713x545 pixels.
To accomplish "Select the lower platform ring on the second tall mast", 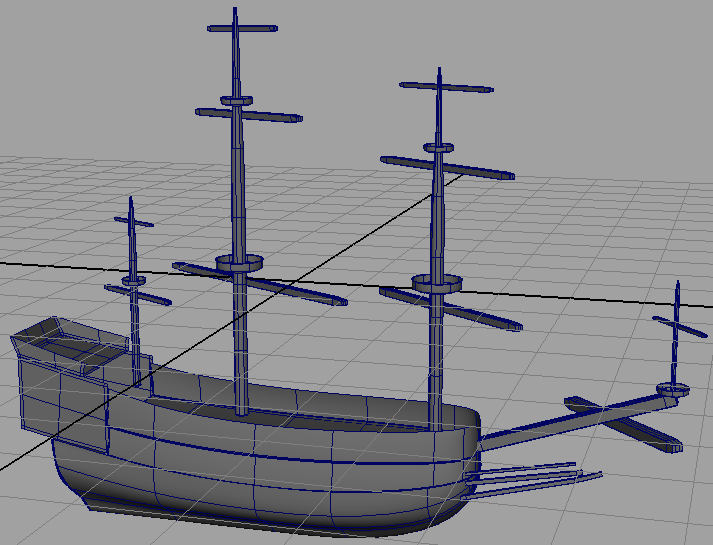I will tap(437, 284).
